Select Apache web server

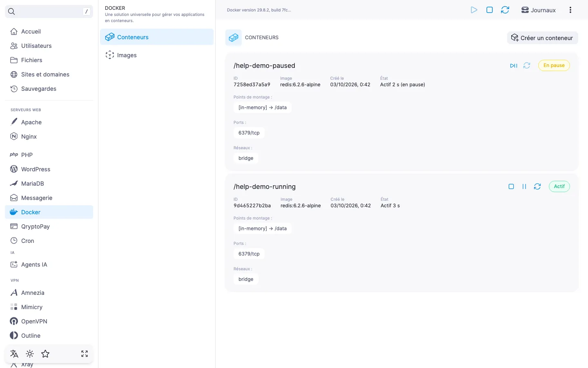pyautogui.click(x=49, y=122)
